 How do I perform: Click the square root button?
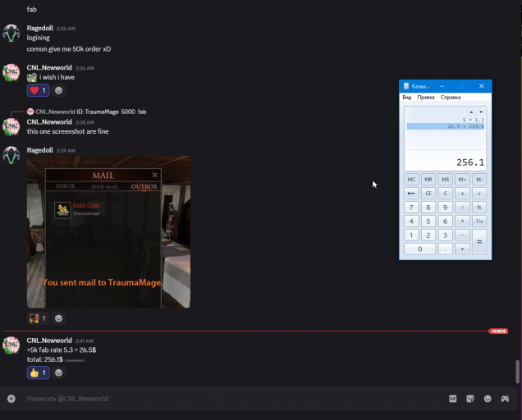pyautogui.click(x=479, y=194)
